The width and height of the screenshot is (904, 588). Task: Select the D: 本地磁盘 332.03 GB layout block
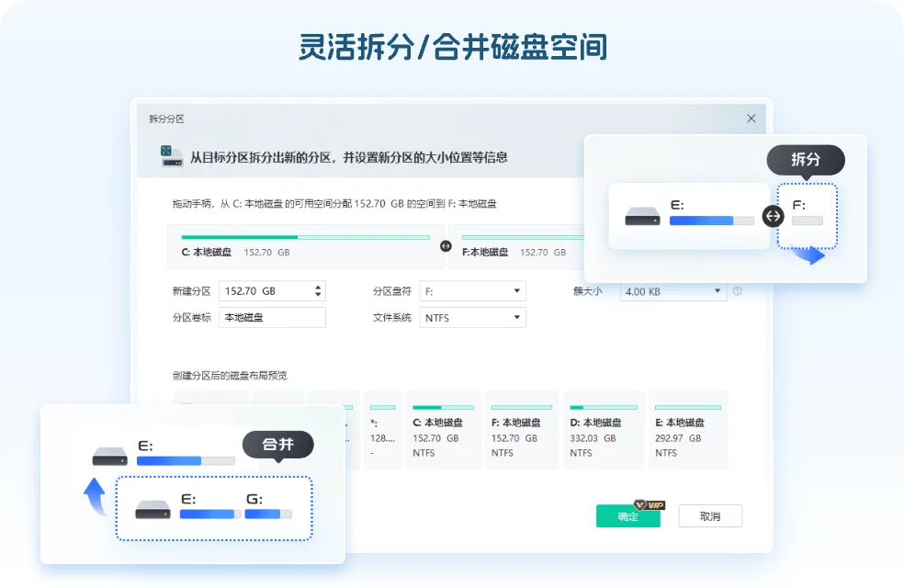click(603, 430)
